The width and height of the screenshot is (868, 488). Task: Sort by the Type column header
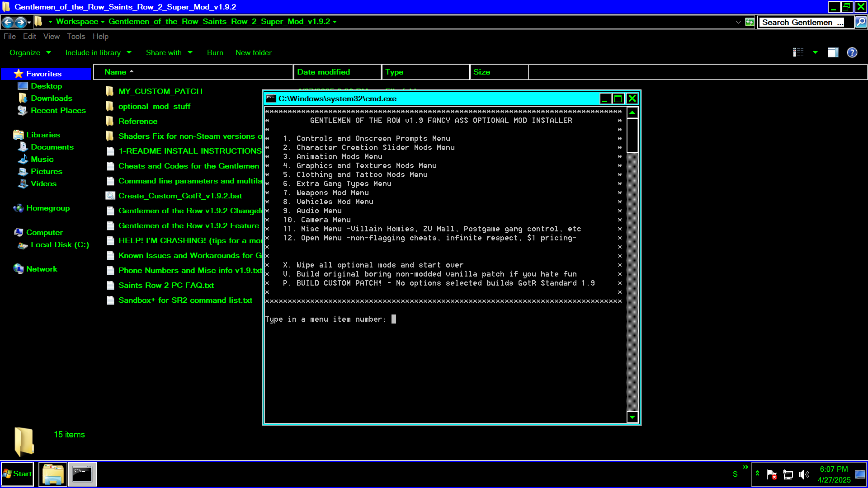425,72
